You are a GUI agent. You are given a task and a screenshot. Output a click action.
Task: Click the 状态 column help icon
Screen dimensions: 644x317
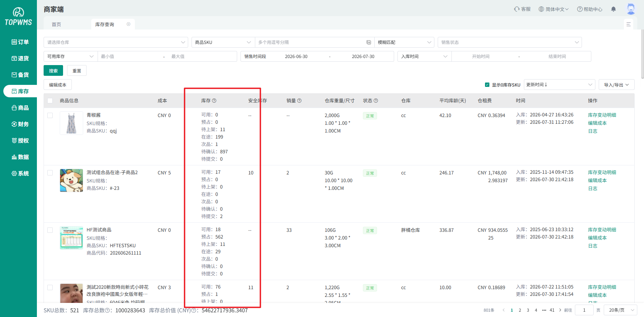pos(376,101)
